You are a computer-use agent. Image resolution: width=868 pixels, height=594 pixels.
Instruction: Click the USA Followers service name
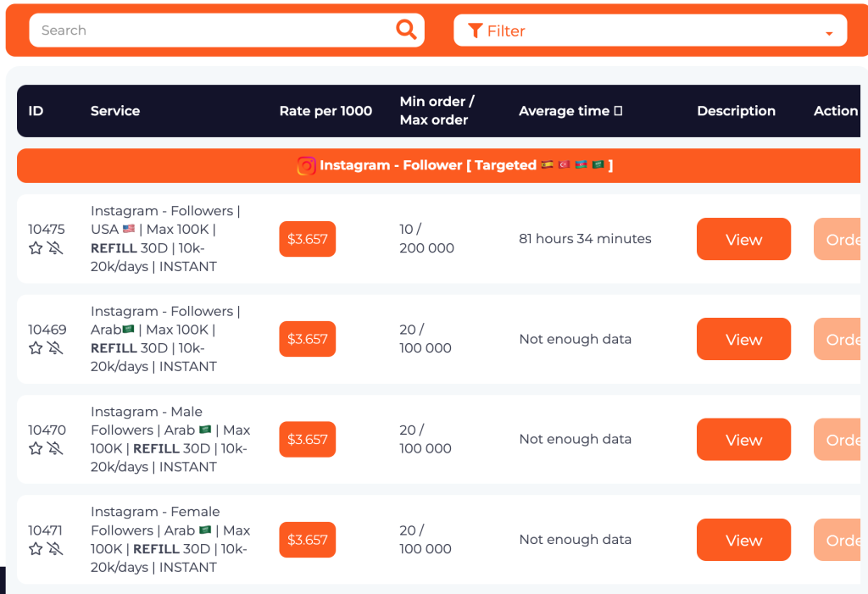(165, 239)
